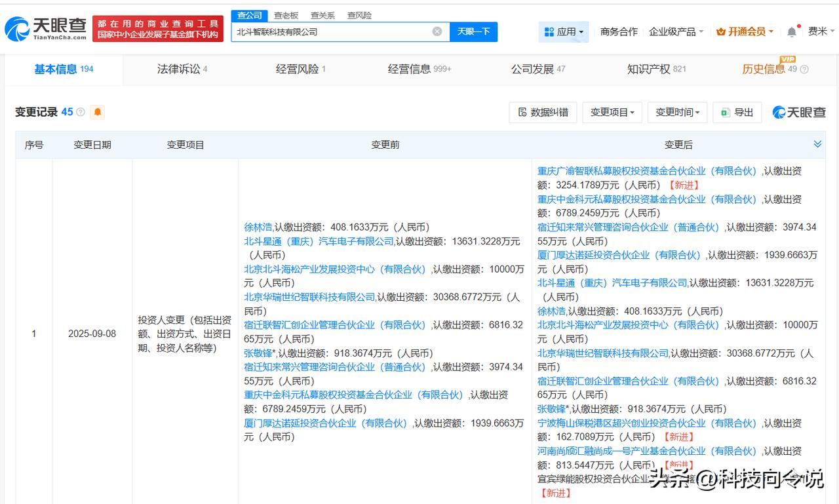Switch to 法律诉讼 tab

[182, 69]
